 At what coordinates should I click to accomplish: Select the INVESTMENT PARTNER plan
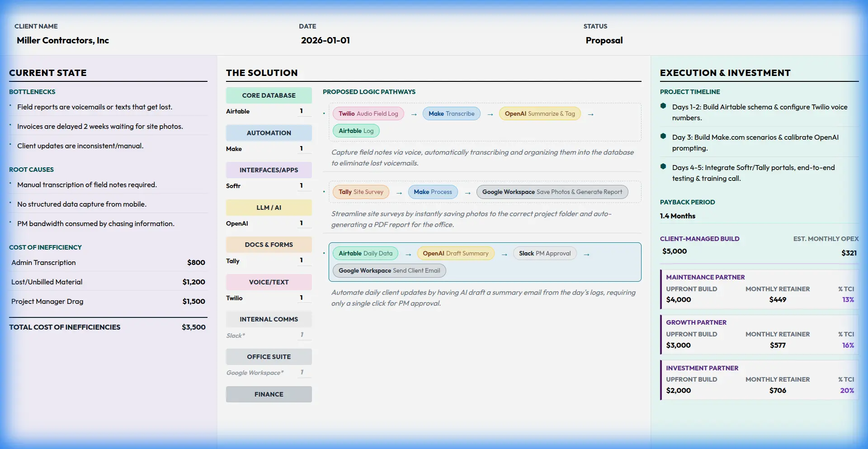[759, 380]
